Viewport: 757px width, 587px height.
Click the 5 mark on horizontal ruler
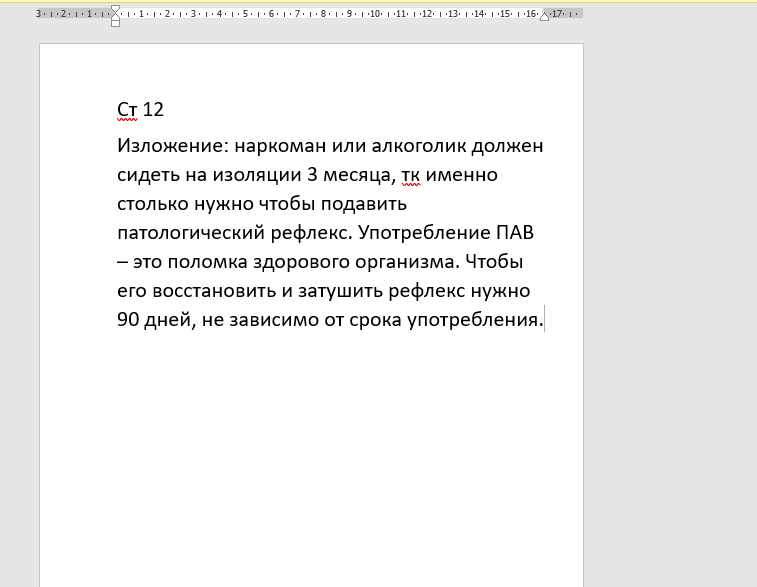pos(245,14)
